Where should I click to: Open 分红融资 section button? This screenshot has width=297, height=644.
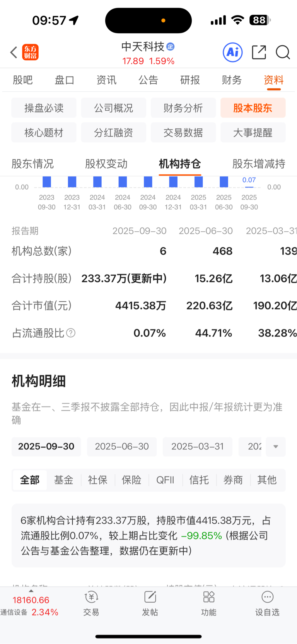[x=114, y=133]
